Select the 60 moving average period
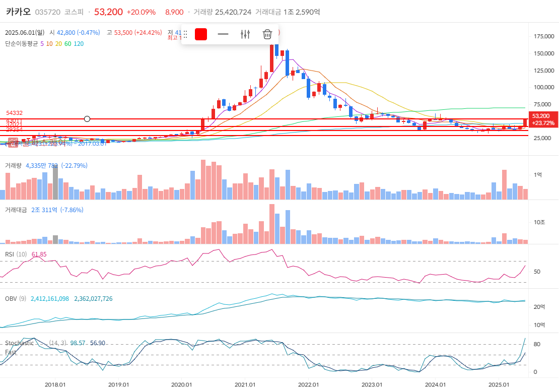 (x=68, y=43)
